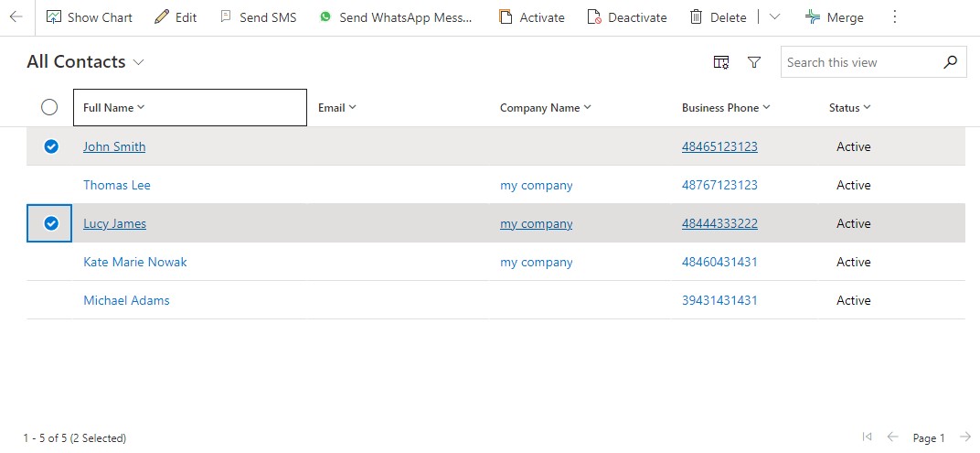Open the Thomas Lee contact record

[117, 185]
